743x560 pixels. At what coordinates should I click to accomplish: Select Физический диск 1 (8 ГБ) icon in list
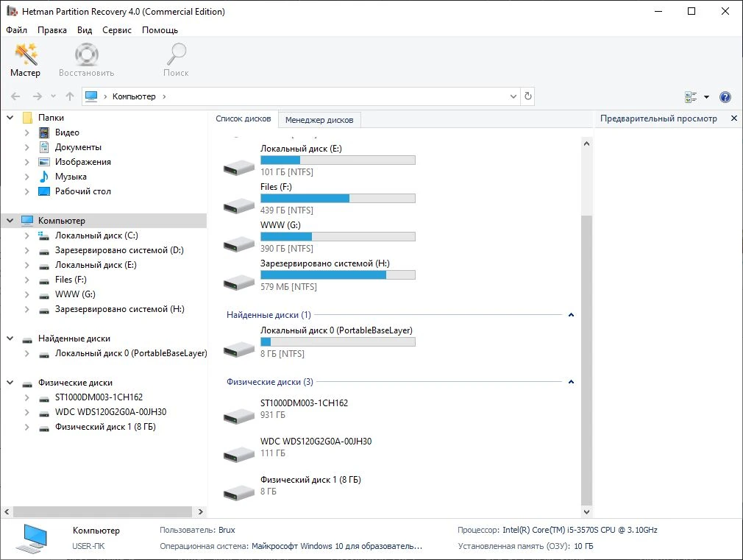pos(239,492)
